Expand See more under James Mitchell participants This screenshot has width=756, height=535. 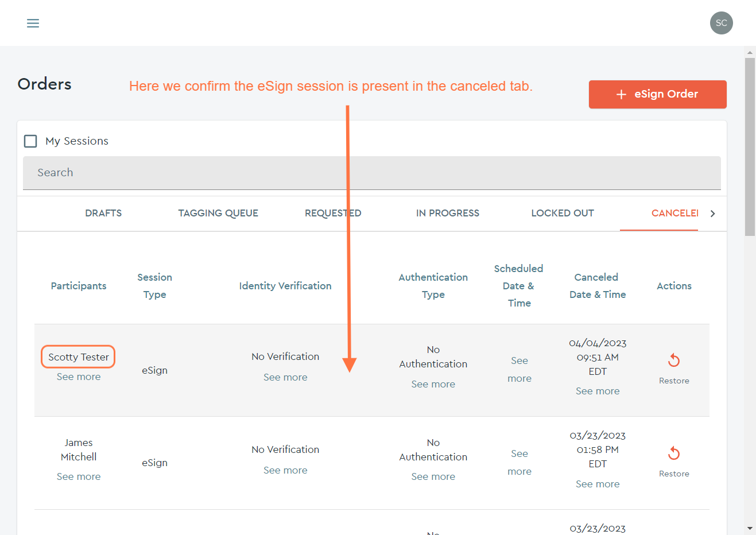click(x=79, y=476)
